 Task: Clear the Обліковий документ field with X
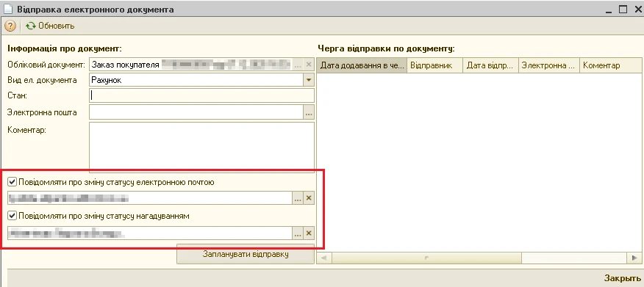coord(309,65)
